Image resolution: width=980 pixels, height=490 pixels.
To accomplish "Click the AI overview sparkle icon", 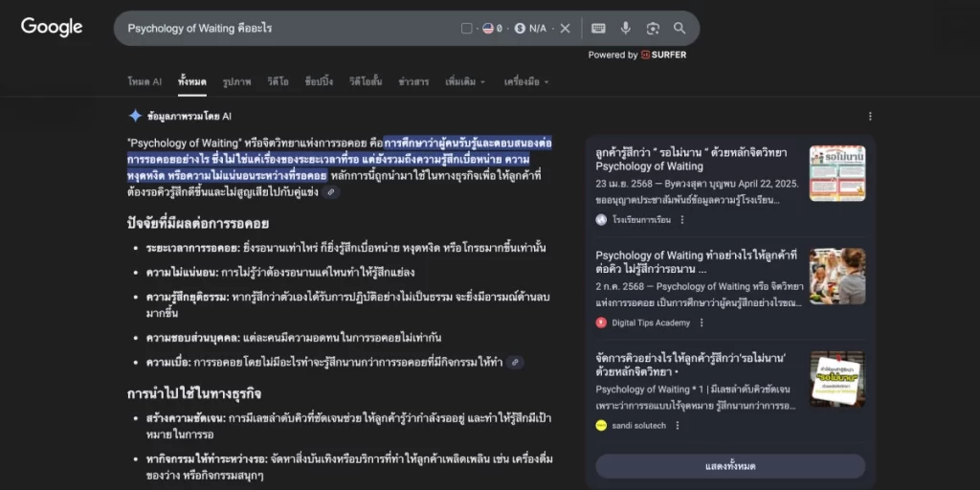I will (x=135, y=116).
